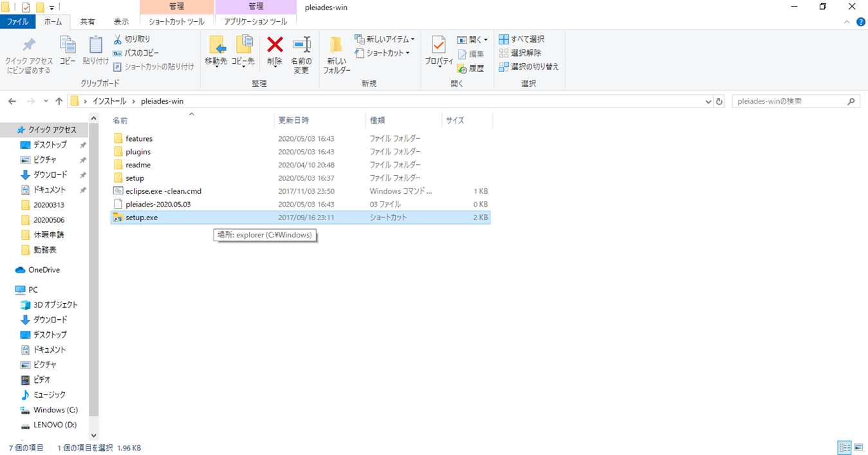Click Quick Access (クイック アクセス) in the sidebar
This screenshot has width=868, height=455.
click(45, 130)
